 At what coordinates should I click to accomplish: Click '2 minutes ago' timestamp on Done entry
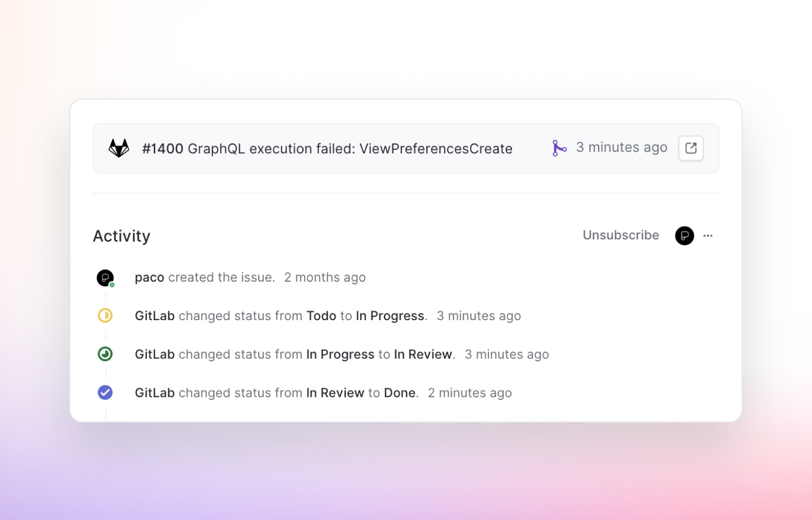tap(470, 393)
